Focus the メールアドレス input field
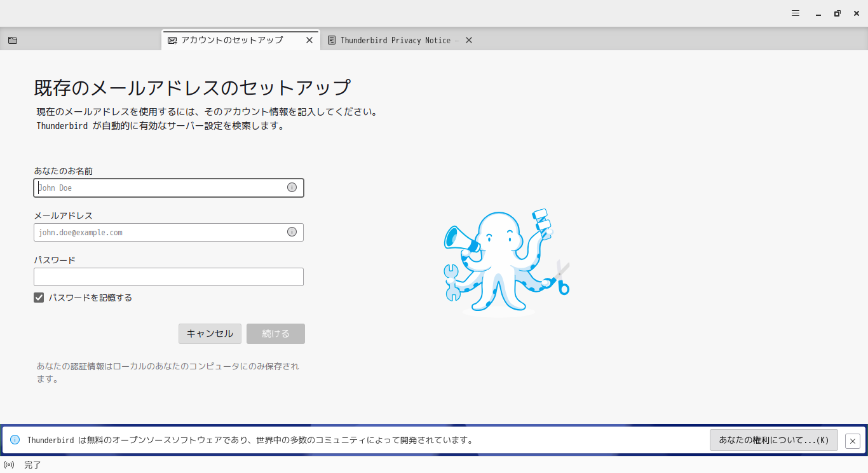868x473 pixels. (x=168, y=232)
